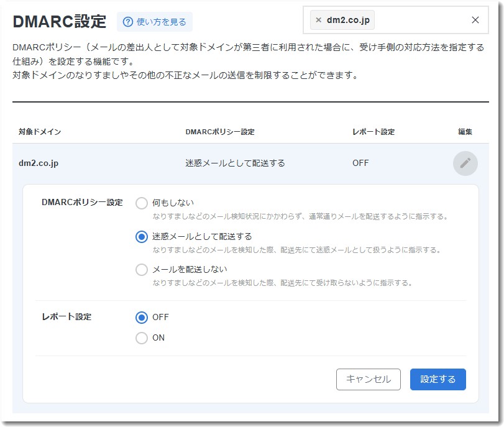The height and width of the screenshot is (427, 504).
Task: Select the 何もしない DMARC policy option
Action: coord(142,201)
